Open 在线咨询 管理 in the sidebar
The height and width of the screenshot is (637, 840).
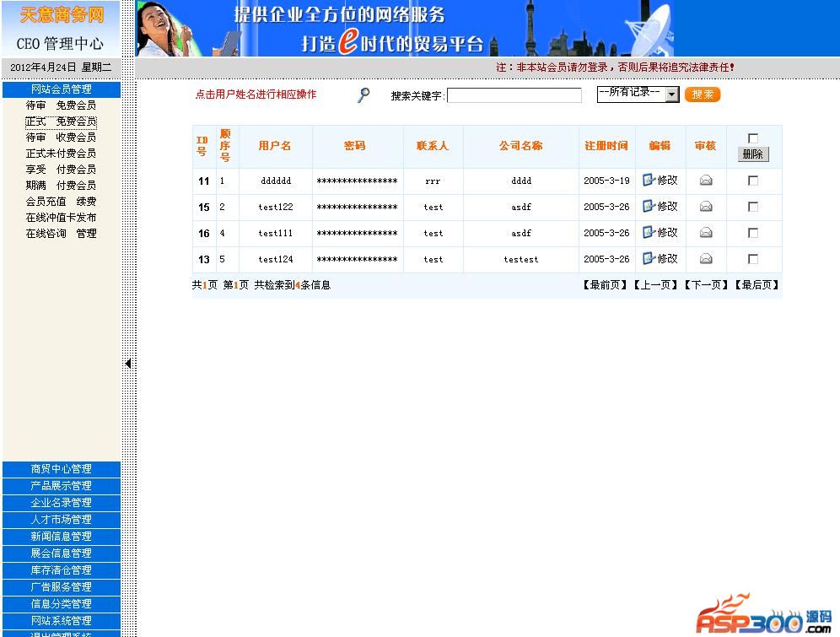click(x=61, y=234)
